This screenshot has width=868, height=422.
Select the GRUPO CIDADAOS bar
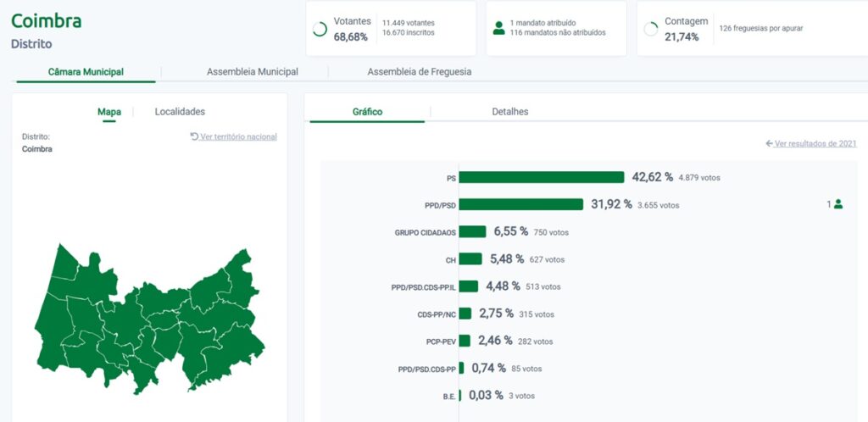point(473,231)
